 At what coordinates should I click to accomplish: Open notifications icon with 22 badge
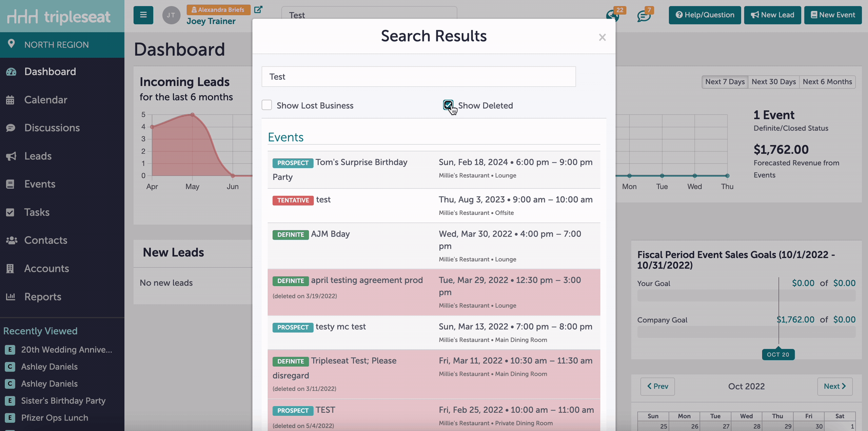612,16
